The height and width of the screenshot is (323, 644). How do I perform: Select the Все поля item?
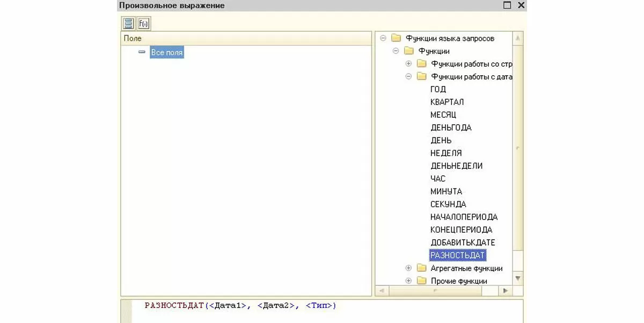[167, 53]
